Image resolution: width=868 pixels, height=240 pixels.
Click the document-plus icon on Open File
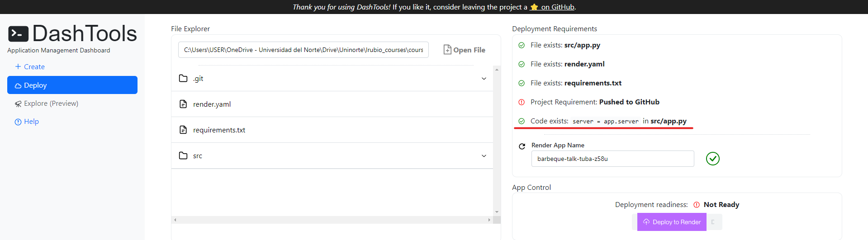tap(447, 50)
